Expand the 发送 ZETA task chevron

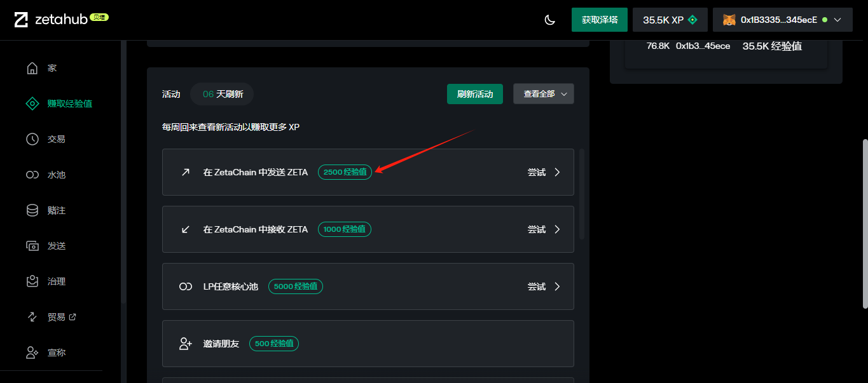[x=557, y=172]
